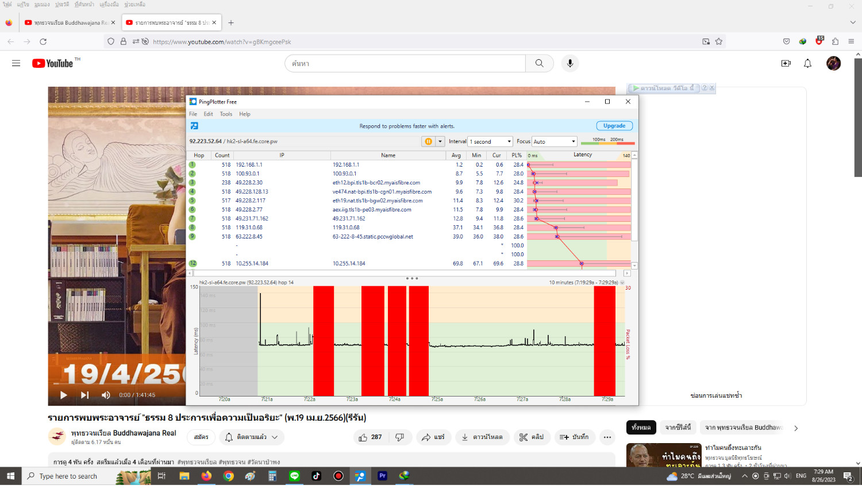
Task: Click the YouTube create video icon
Action: point(786,63)
